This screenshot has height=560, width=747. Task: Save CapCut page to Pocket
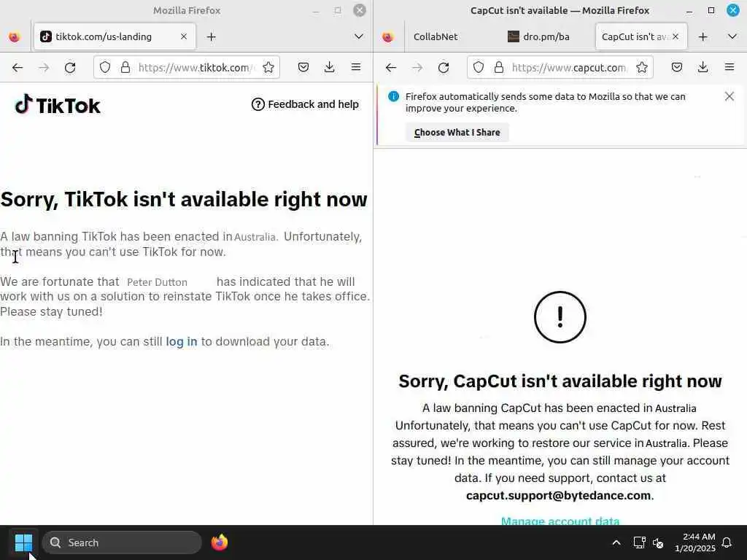676,68
